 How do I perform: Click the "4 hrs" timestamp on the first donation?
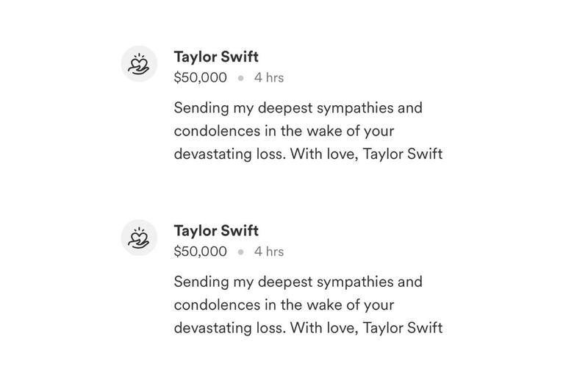point(269,77)
